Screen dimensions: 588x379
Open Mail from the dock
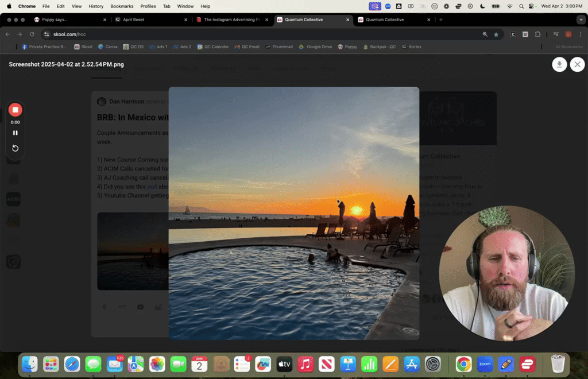point(115,364)
